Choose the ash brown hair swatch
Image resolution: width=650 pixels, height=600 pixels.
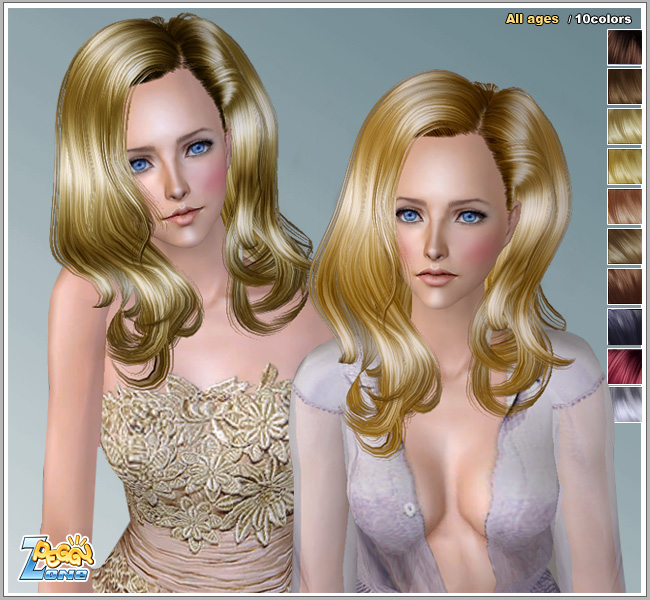624,246
